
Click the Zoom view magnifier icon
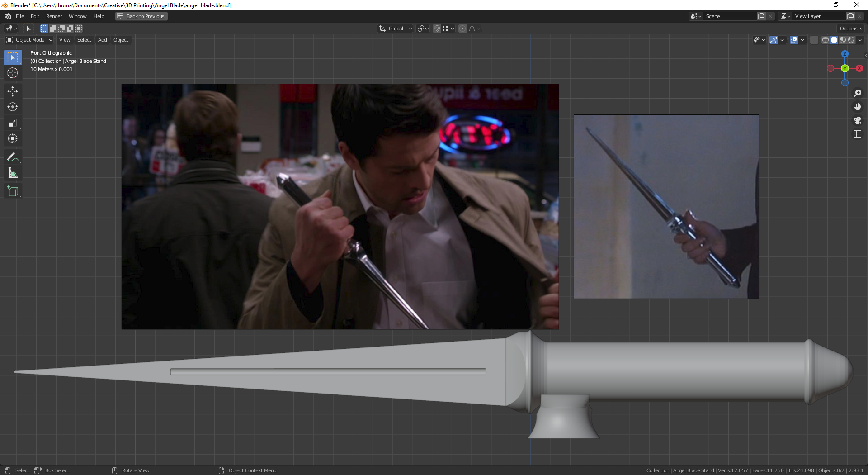(858, 93)
